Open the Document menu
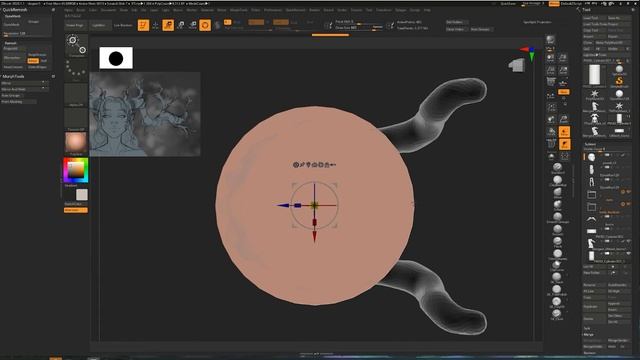Viewport: 640px width, 360px height. click(x=108, y=10)
